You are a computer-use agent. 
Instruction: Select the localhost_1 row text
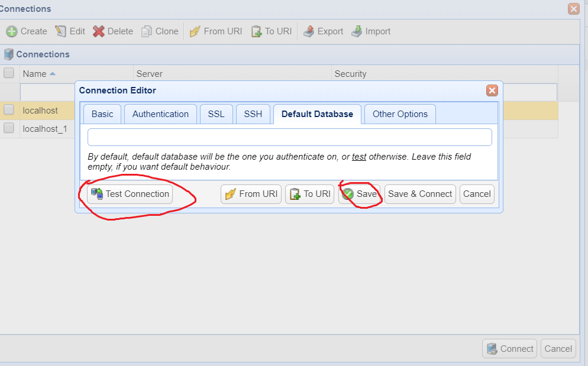click(44, 129)
